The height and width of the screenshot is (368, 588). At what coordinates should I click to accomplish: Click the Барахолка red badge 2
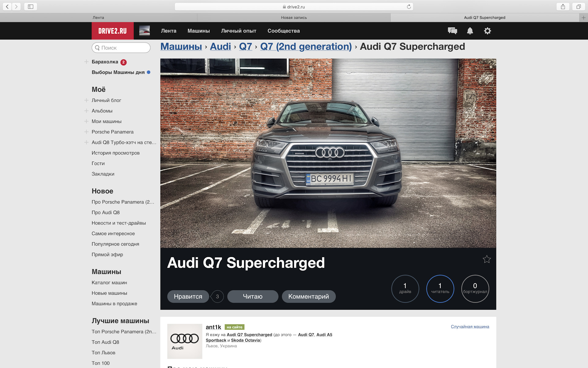123,62
